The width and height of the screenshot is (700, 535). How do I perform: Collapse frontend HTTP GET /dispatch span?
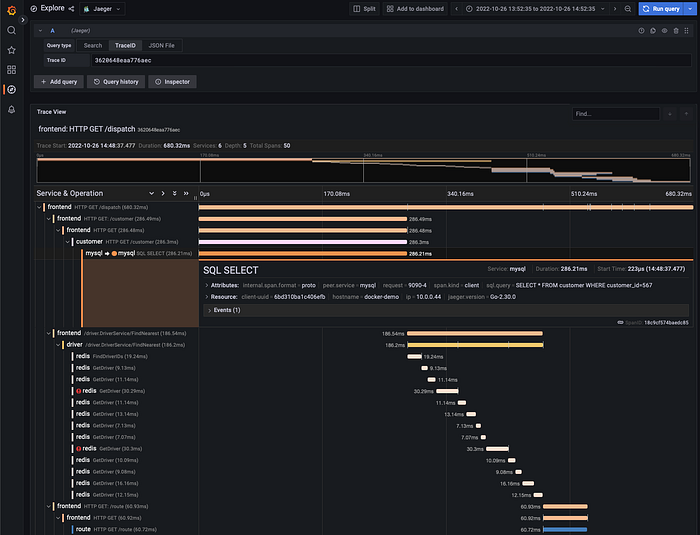click(x=39, y=207)
